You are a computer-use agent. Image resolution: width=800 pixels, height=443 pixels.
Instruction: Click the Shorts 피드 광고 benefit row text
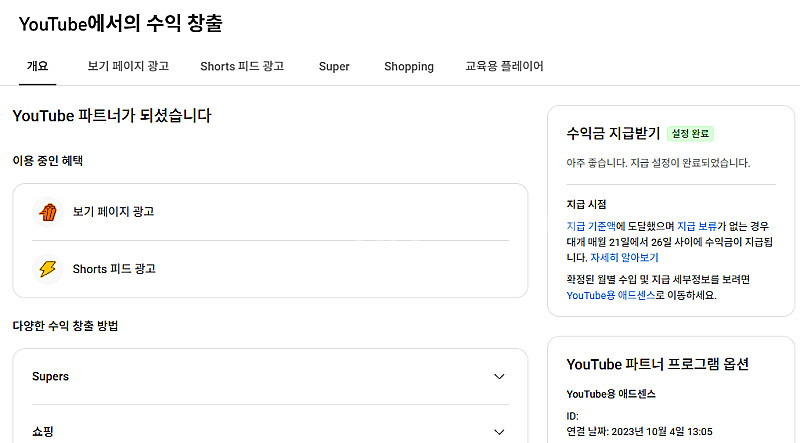click(114, 268)
